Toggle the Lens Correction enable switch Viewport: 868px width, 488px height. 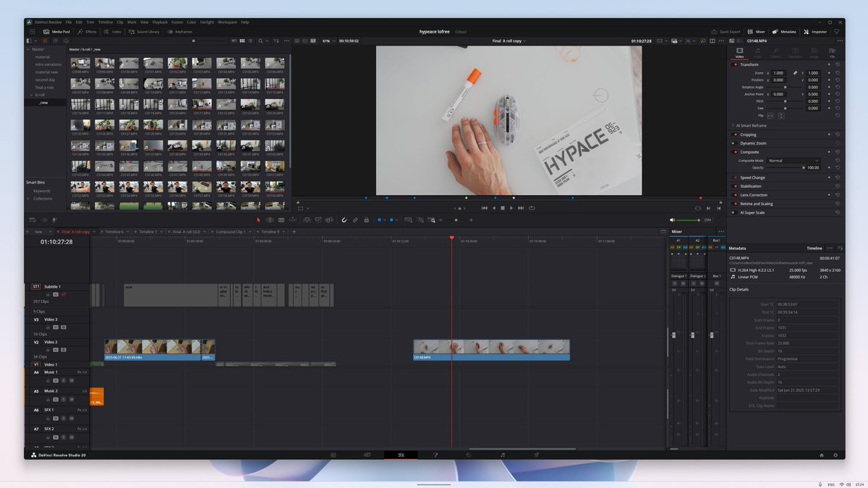(x=736, y=194)
